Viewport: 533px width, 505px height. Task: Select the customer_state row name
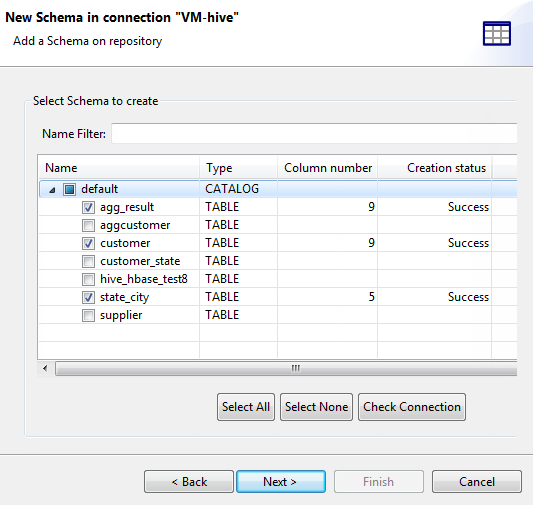[x=140, y=261]
